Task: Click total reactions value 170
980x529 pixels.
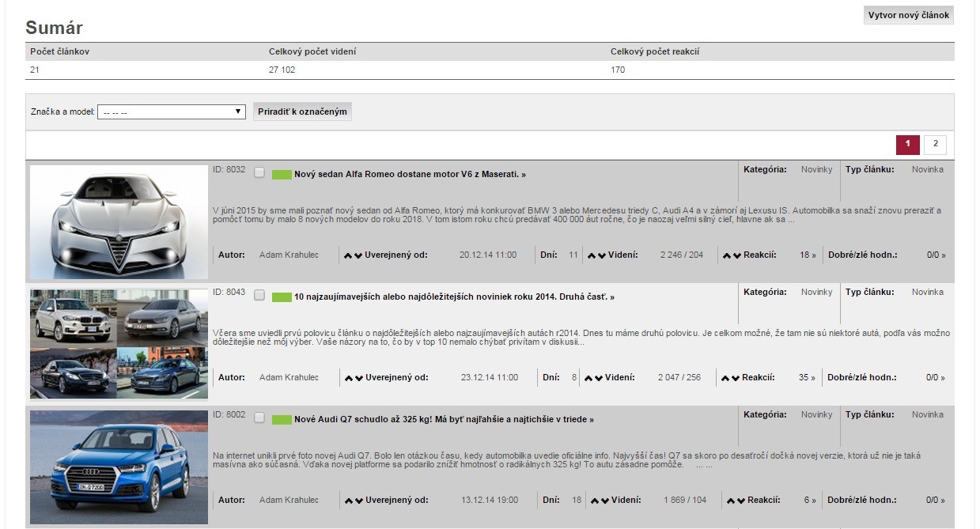Action: tap(618, 70)
